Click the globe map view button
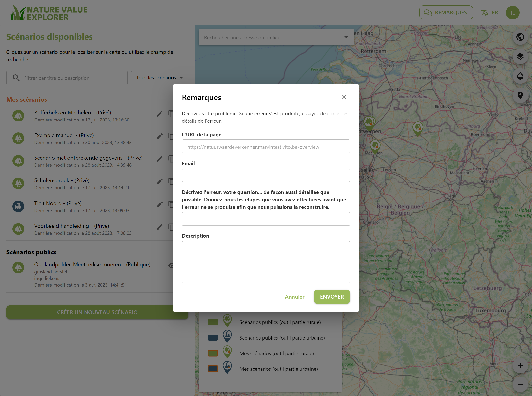This screenshot has height=396, width=532. point(520,37)
